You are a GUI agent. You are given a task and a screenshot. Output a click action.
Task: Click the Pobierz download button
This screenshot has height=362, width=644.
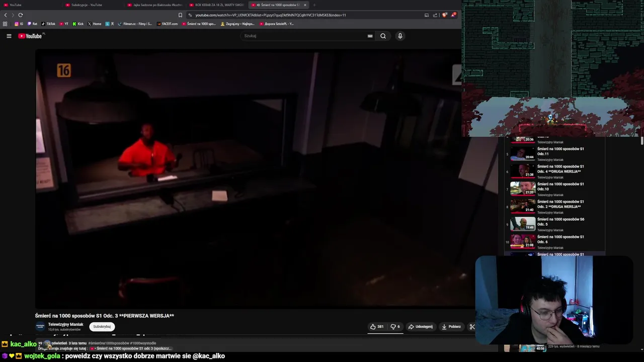pyautogui.click(x=451, y=327)
